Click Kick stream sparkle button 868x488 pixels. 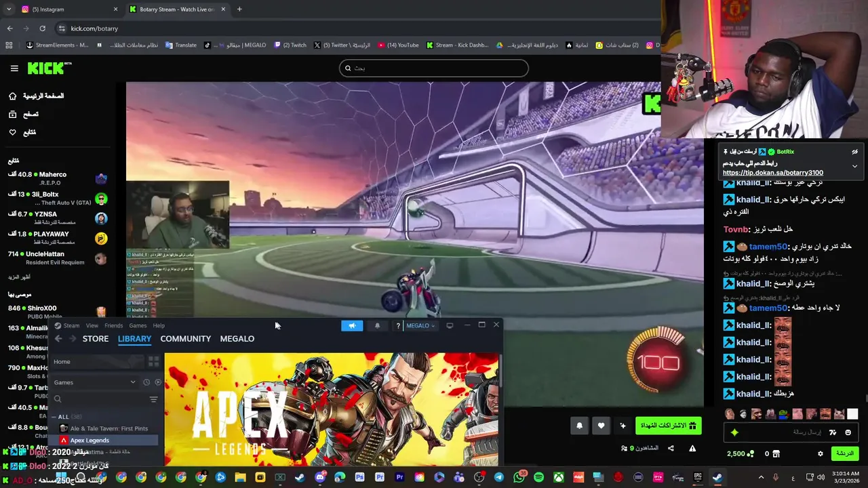coord(623,426)
